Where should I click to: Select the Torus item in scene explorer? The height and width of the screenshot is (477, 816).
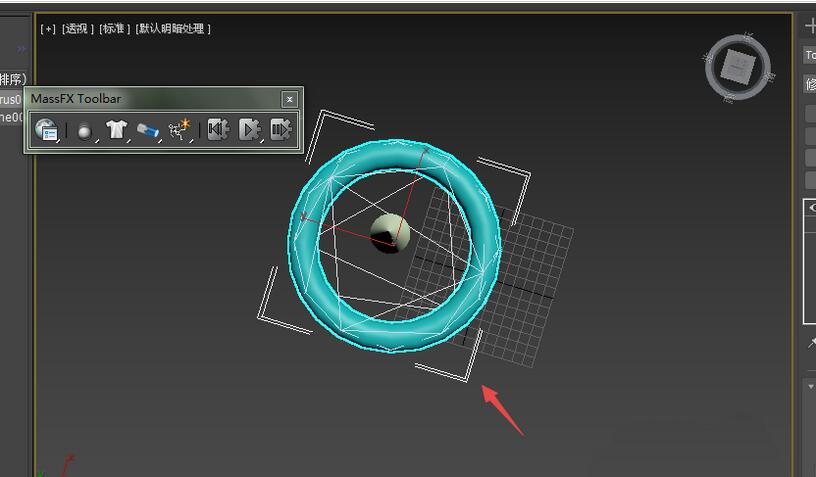(11, 99)
